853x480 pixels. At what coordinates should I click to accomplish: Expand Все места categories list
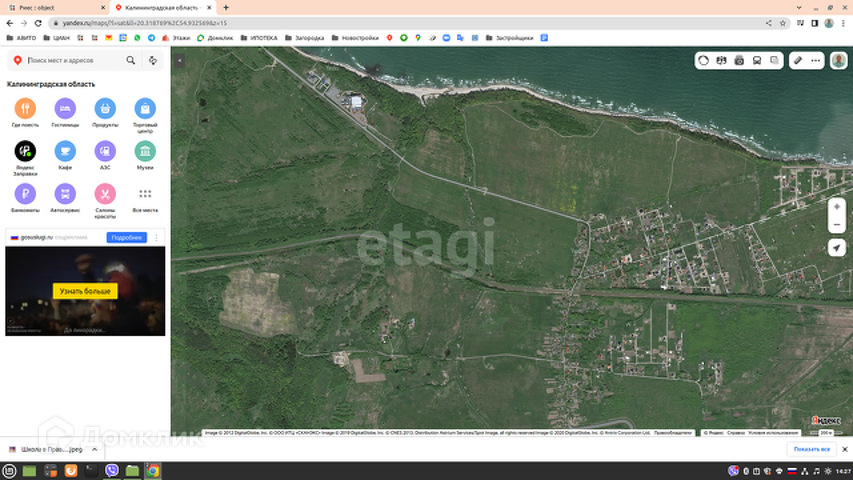tap(145, 194)
